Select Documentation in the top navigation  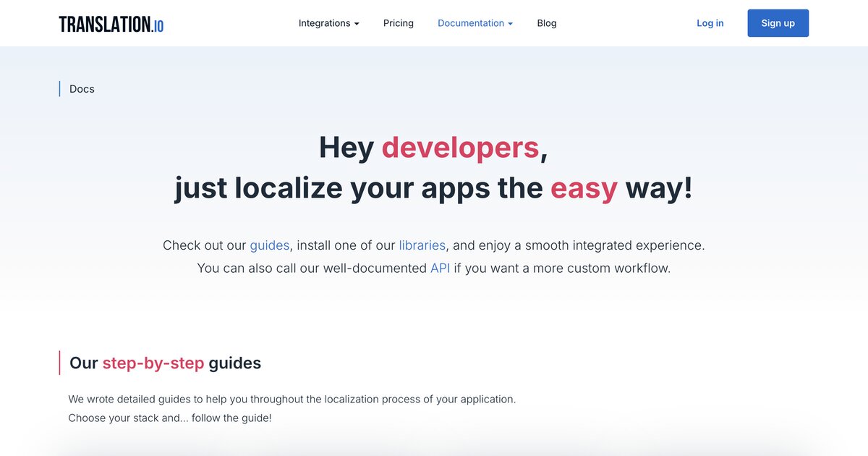click(x=470, y=23)
